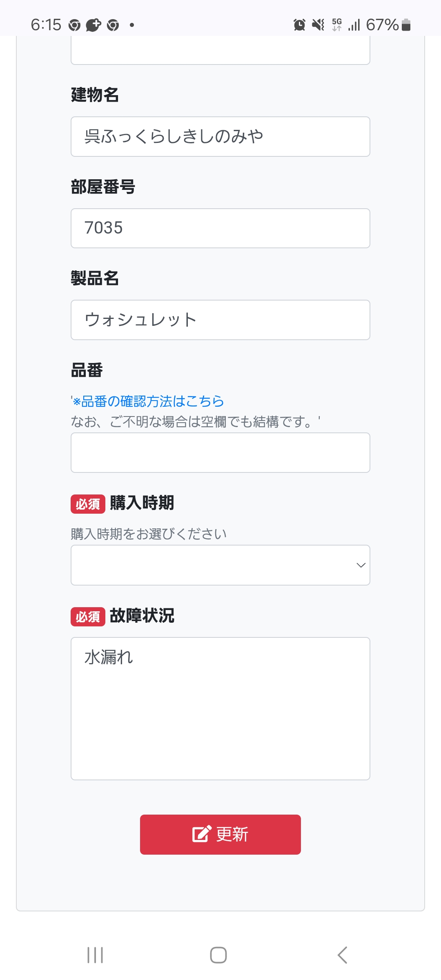
Task: Tap the signal strength bars icon
Action: (x=354, y=25)
